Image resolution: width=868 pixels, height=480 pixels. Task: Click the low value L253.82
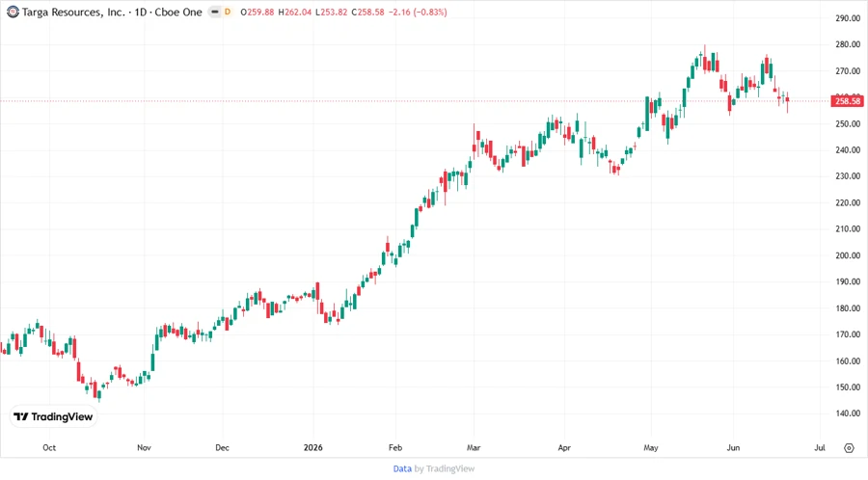coord(331,12)
